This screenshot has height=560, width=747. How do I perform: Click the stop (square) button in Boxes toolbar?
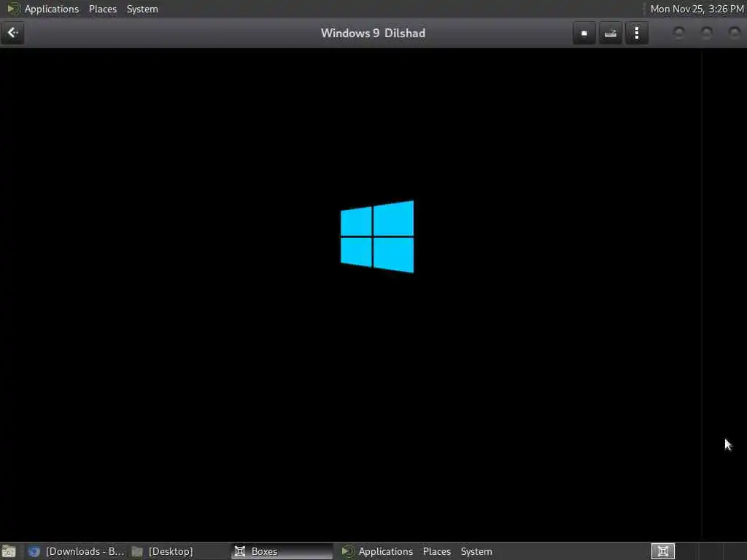(584, 33)
